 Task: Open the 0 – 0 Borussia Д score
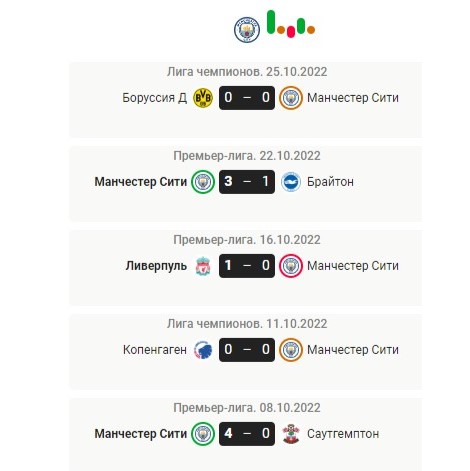point(247,98)
